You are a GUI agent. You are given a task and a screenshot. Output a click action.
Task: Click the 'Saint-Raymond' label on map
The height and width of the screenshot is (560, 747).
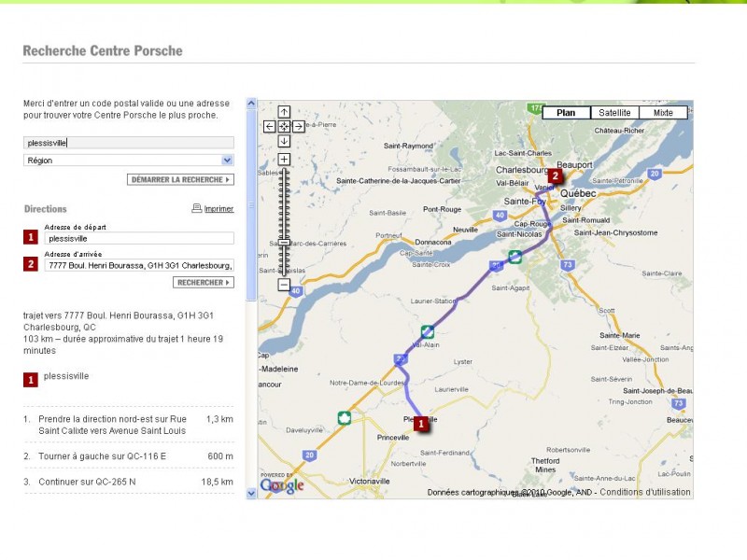click(x=408, y=146)
